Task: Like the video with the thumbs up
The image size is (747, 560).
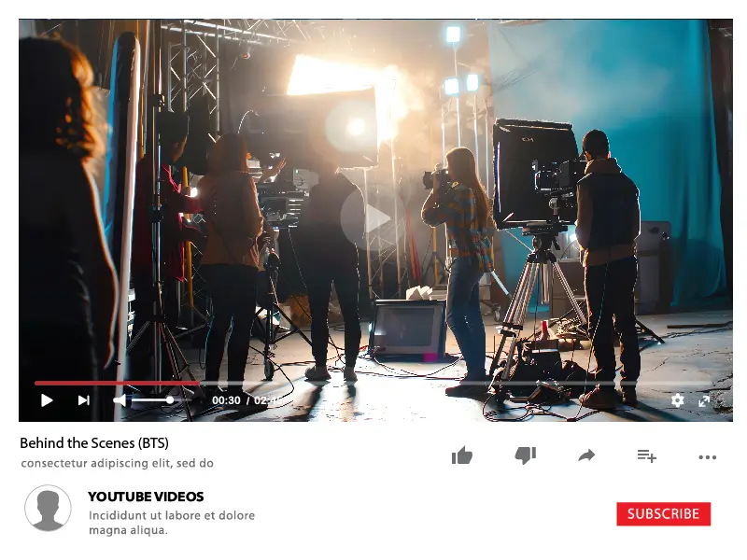Action: pyautogui.click(x=462, y=455)
